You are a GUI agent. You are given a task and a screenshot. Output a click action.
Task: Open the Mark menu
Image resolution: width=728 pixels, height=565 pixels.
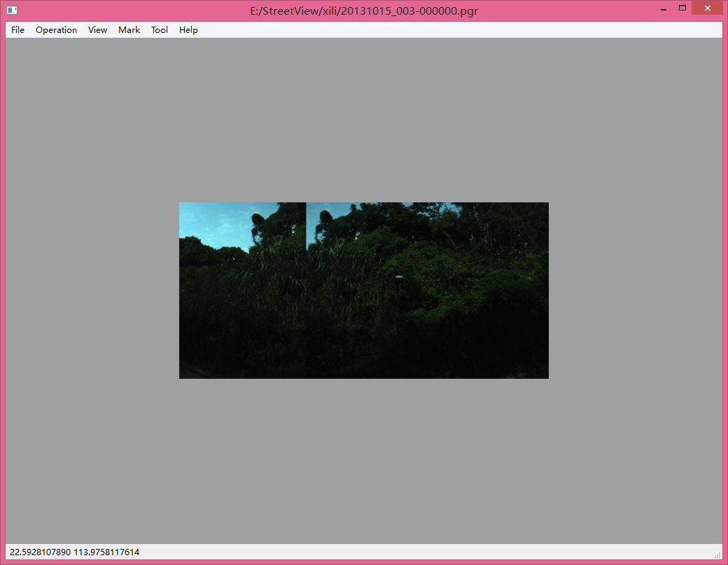(x=129, y=29)
